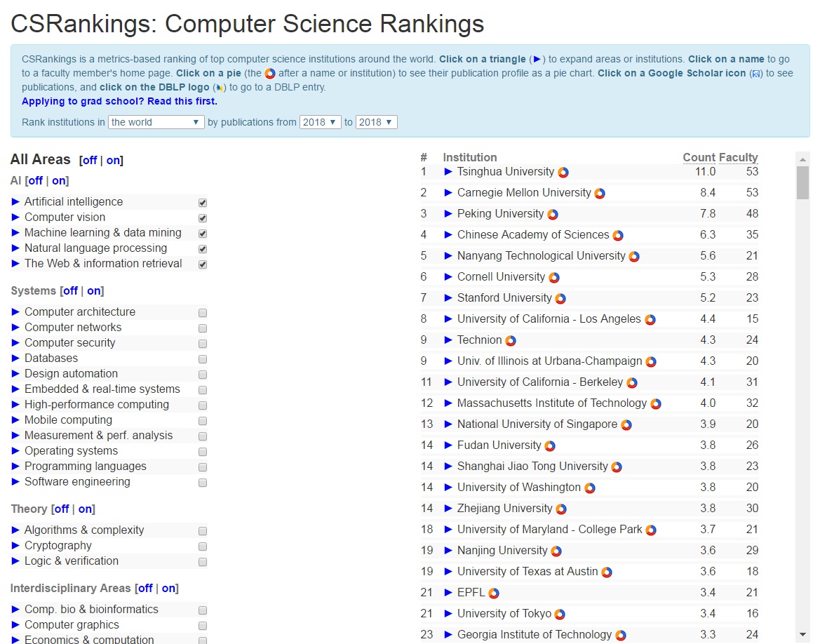Show University of Maryland pie icon
The height and width of the screenshot is (644, 820).
tap(651, 530)
